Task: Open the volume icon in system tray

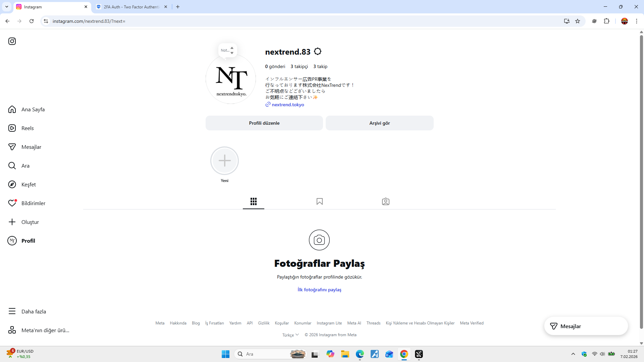Action: pyautogui.click(x=602, y=354)
